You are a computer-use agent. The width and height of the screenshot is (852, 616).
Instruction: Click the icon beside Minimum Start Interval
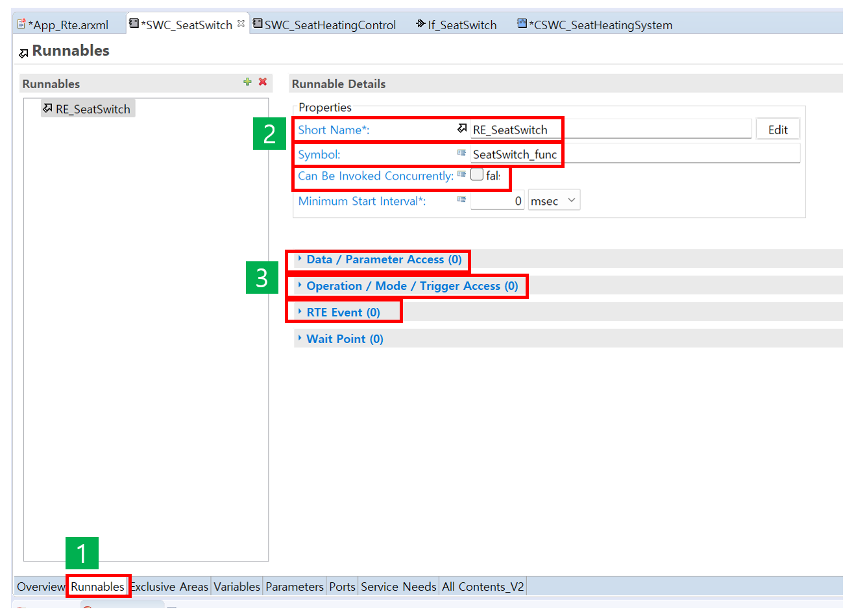(x=461, y=200)
